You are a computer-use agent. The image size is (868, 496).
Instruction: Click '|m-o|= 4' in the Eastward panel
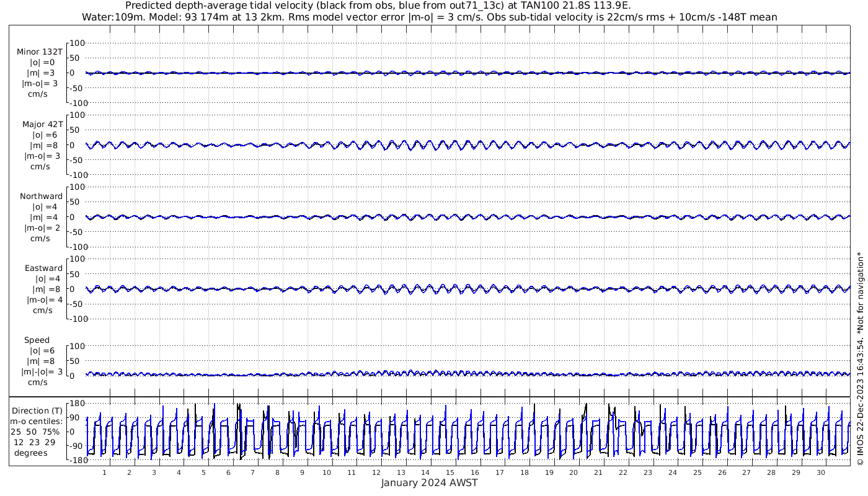(45, 299)
